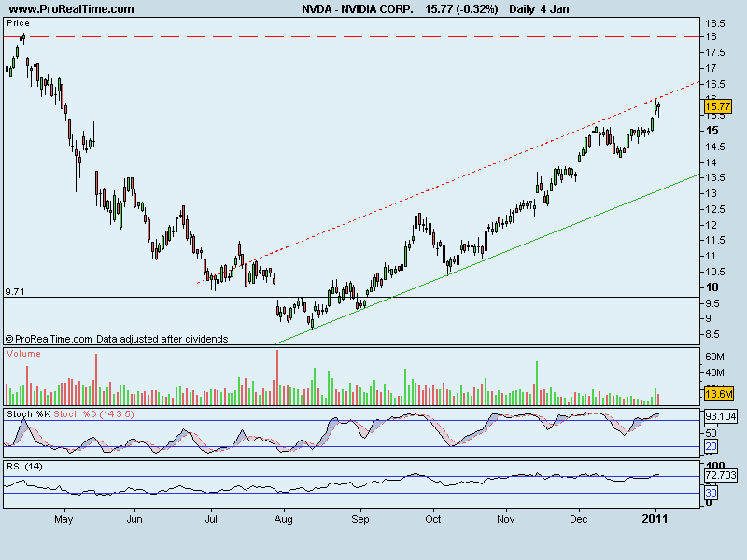Click the 16.5 price axis label
The image size is (747, 560).
pyautogui.click(x=715, y=84)
